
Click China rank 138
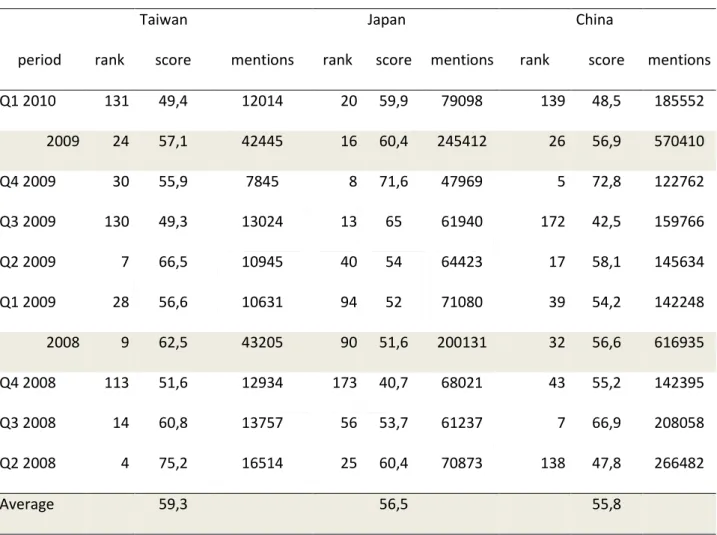[553, 463]
